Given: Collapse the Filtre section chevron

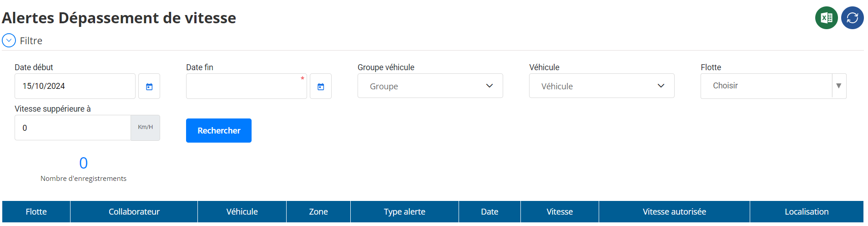Looking at the screenshot, I should point(9,41).
